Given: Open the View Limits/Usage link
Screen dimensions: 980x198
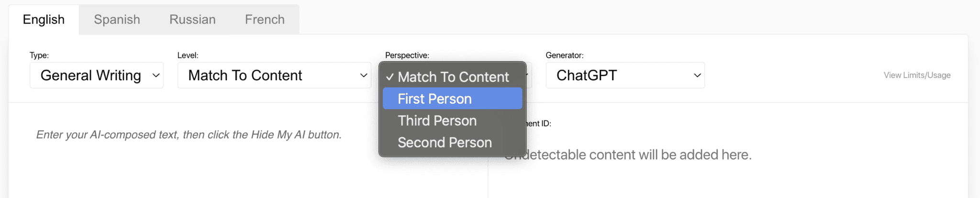Looking at the screenshot, I should [917, 75].
